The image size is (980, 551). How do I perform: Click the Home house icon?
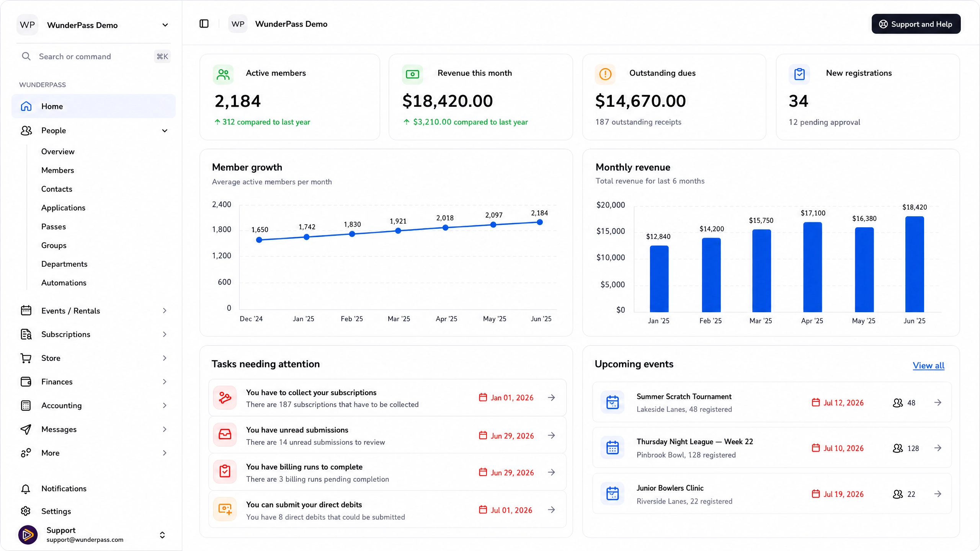click(26, 106)
